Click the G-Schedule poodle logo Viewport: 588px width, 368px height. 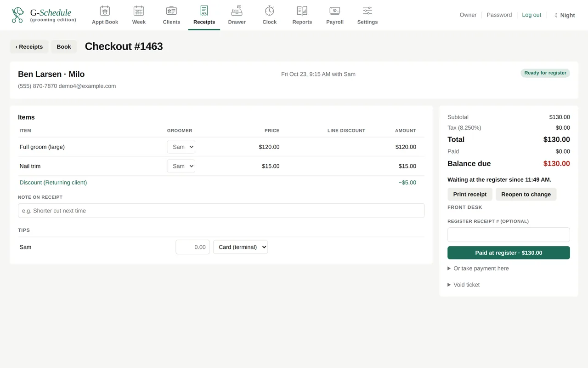[x=17, y=15]
